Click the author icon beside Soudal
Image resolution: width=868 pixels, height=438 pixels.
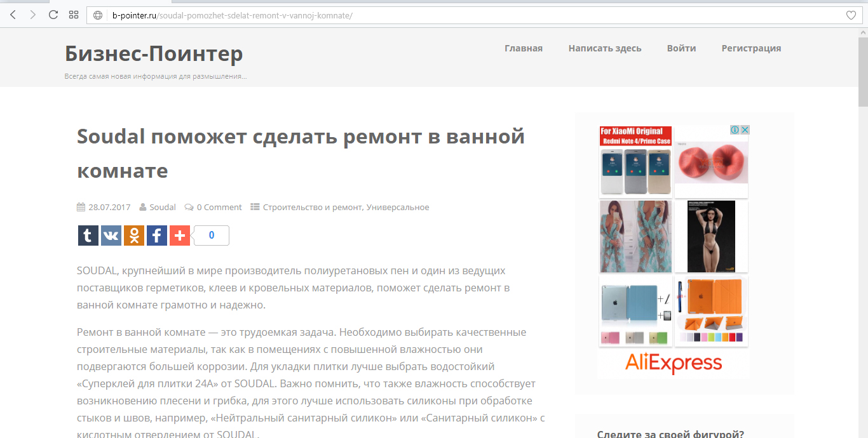tap(143, 207)
